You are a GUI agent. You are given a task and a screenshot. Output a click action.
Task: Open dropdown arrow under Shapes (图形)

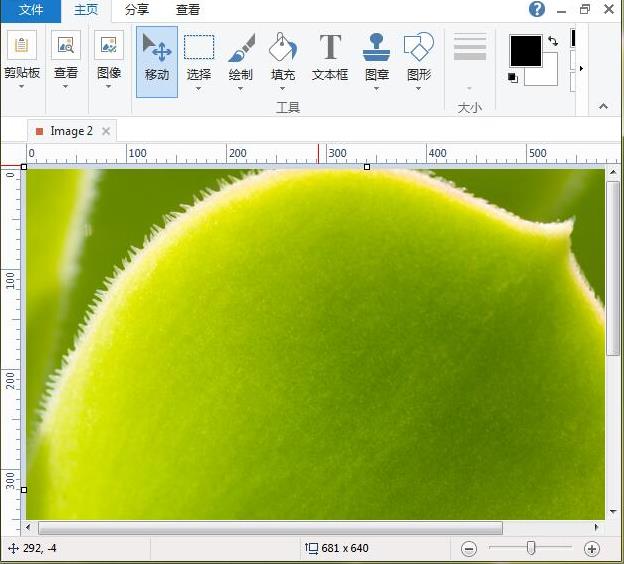point(419,88)
